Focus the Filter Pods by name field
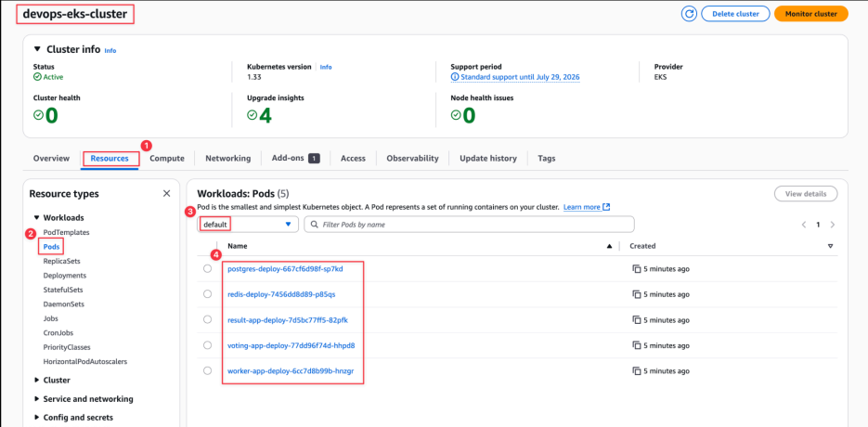The image size is (868, 427). [470, 225]
